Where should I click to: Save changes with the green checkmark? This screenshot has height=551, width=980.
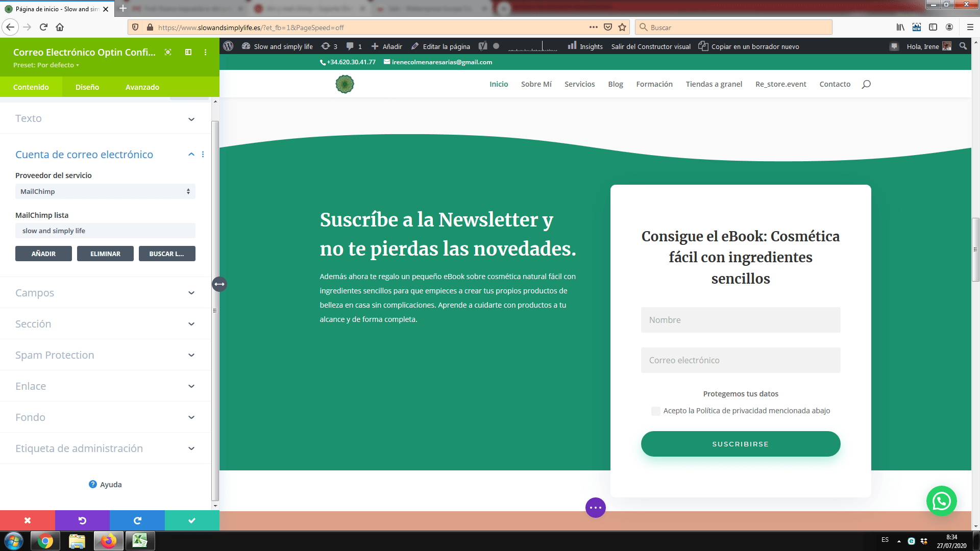click(192, 520)
